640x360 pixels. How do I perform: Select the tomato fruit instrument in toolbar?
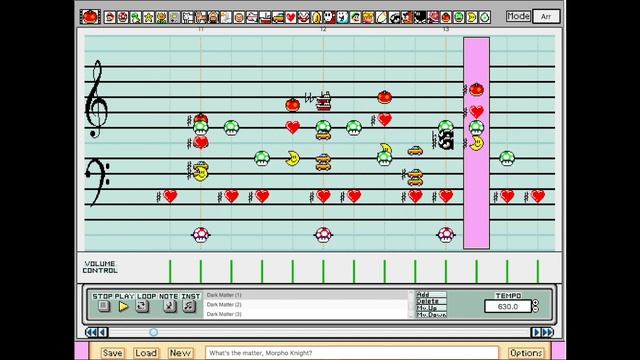[x=446, y=17]
